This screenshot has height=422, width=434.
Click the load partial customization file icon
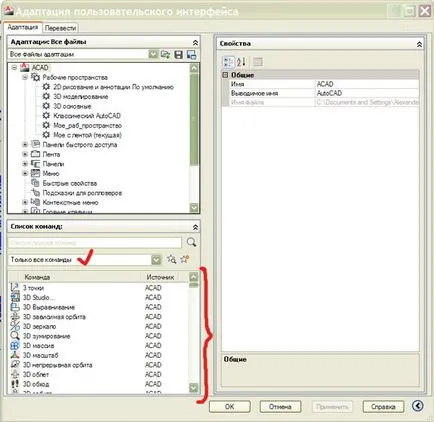165,54
